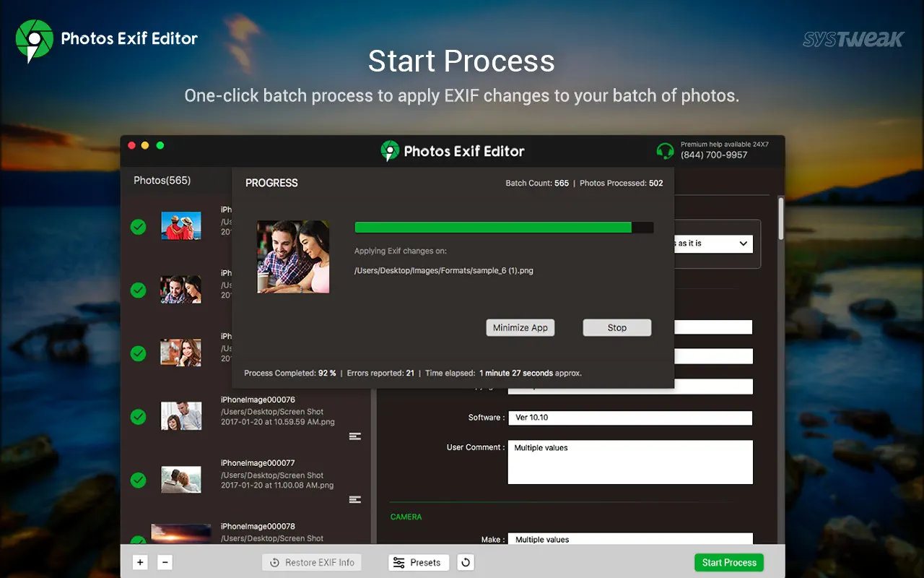The image size is (924, 578).
Task: Click the Minimize App button
Action: pyautogui.click(x=520, y=328)
